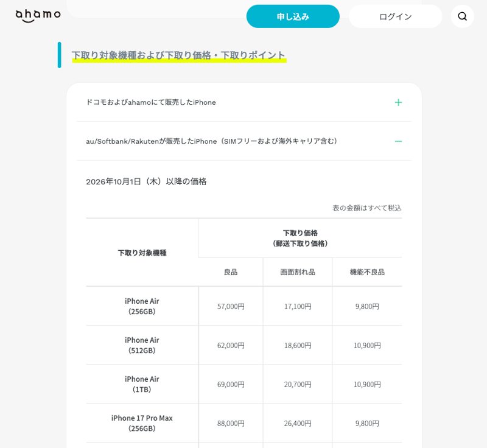487x448 pixels.
Task: Click the 57,000円 price cell
Action: tap(231, 306)
